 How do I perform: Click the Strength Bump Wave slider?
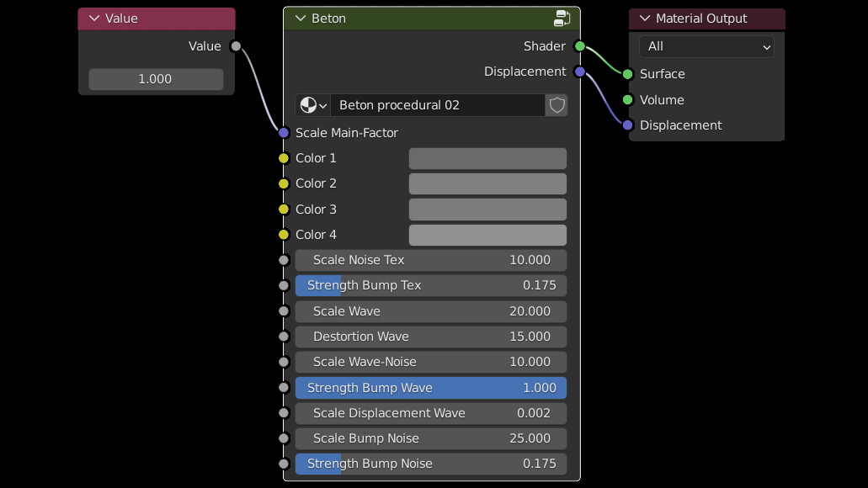click(430, 388)
